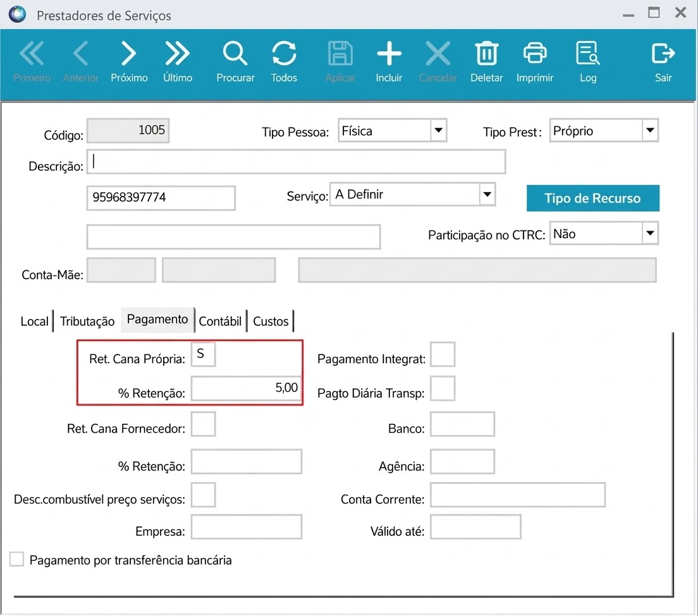Screen dimensions: 698x616
Task: Click the Tipo de Recurso button
Action: [x=592, y=198]
